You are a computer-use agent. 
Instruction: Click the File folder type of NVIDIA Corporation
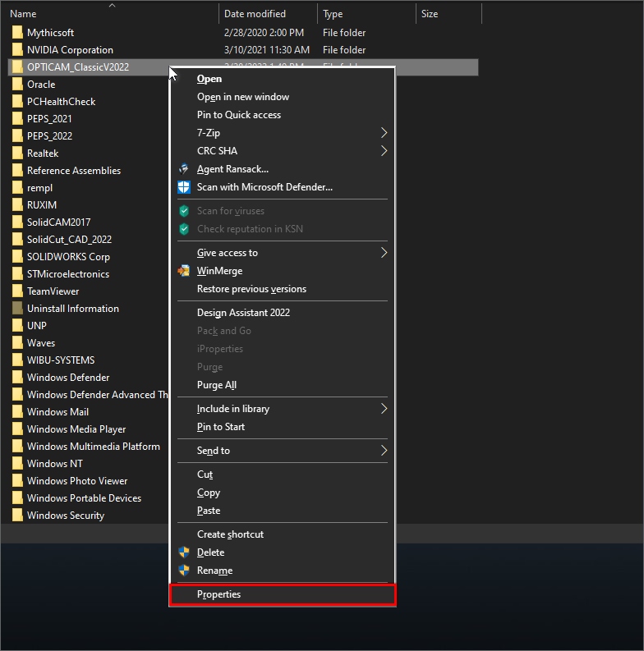pos(344,50)
